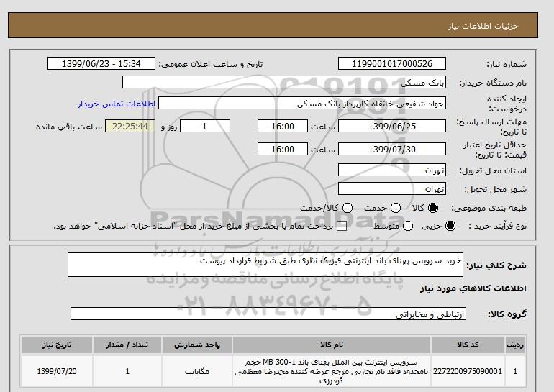
Task: Click the response deadline date 1399/06/25
Action: click(x=392, y=126)
